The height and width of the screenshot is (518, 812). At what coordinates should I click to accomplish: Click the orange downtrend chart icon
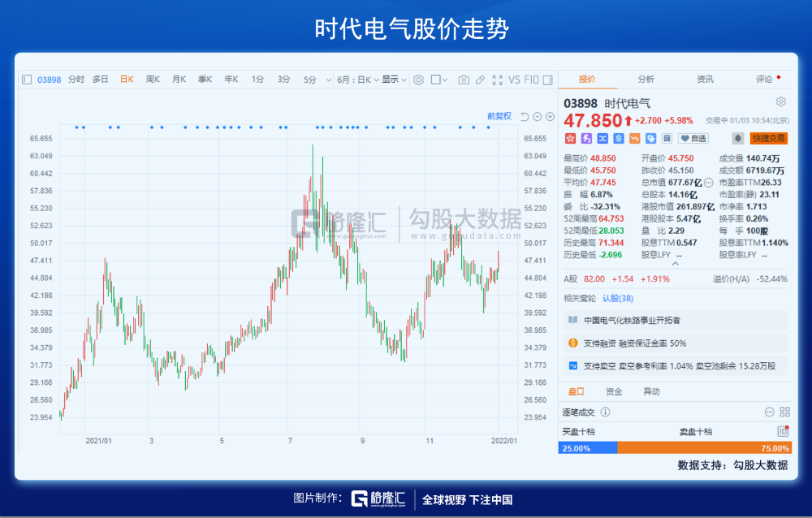coord(634,138)
